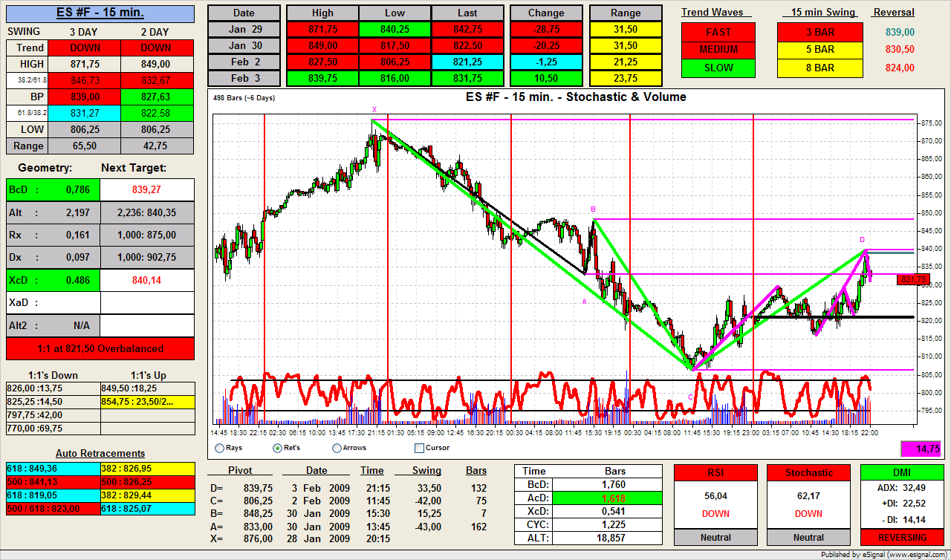Click the Feb 3 date cell
This screenshot has height=560, width=951.
click(244, 78)
